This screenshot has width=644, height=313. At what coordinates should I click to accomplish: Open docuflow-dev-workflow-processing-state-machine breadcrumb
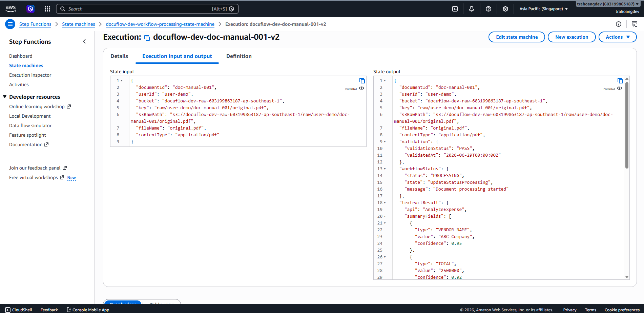160,24
